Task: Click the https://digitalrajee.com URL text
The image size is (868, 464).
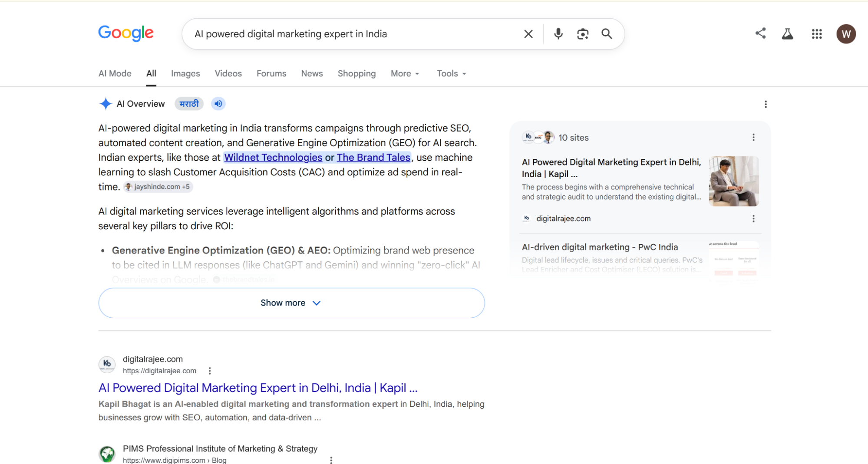Action: (159, 371)
